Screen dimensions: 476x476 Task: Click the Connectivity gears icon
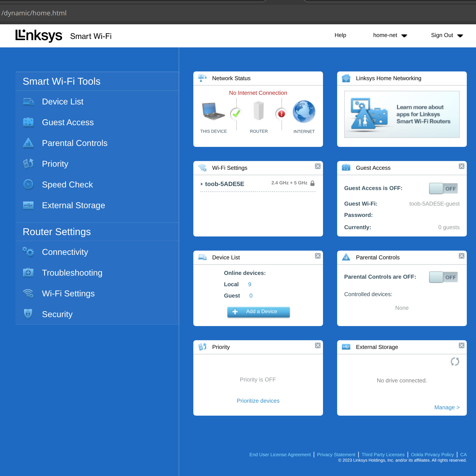click(x=28, y=252)
